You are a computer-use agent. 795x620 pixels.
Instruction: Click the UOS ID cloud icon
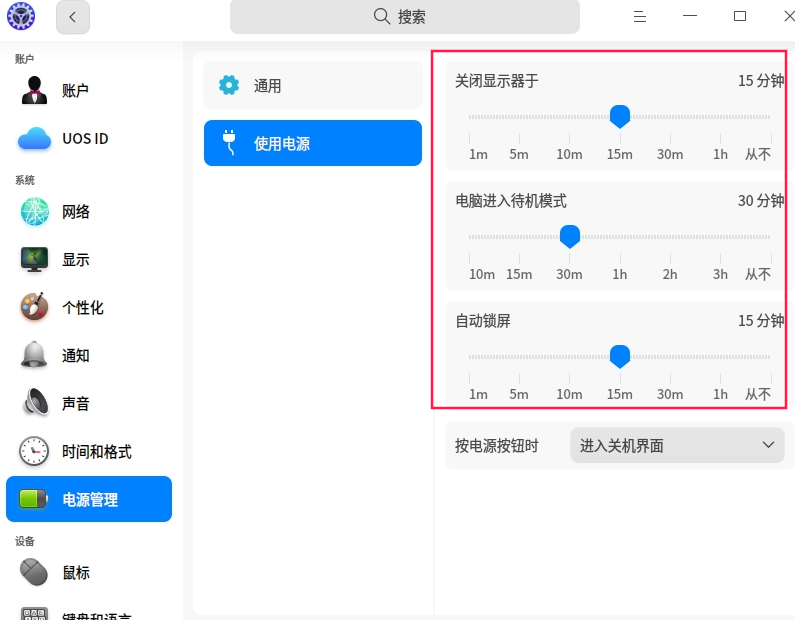click(34, 138)
